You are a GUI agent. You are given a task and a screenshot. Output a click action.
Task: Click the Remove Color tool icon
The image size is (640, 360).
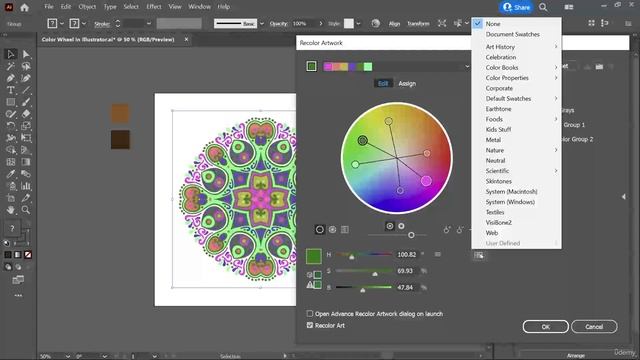[460, 230]
